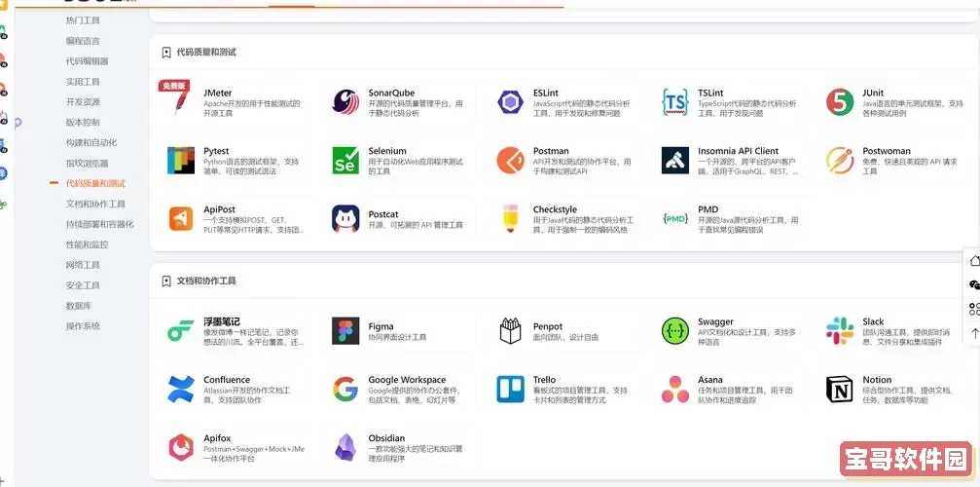Select the ESLint hexagon icon
This screenshot has width=980, height=487.
point(510,102)
